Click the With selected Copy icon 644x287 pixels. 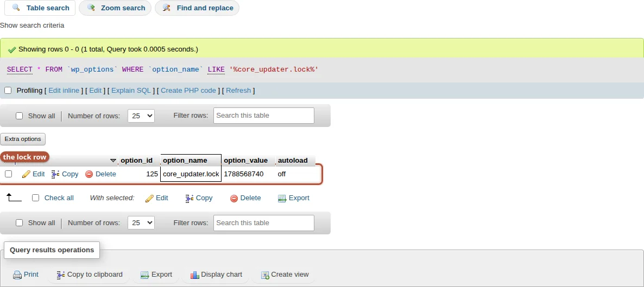click(190, 199)
